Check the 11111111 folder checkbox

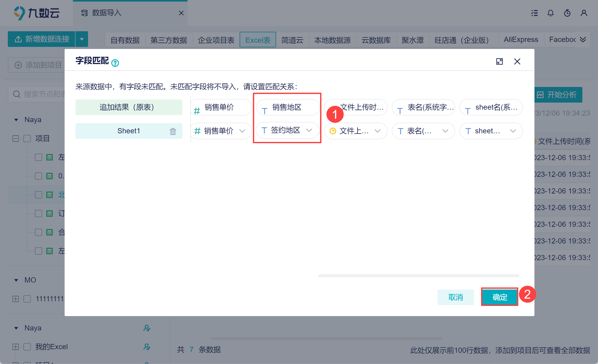tap(27, 299)
